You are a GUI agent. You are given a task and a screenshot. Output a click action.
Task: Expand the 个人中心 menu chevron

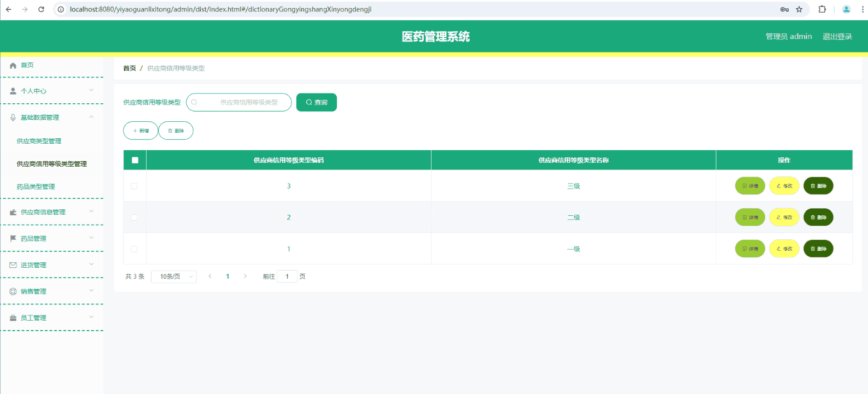91,90
